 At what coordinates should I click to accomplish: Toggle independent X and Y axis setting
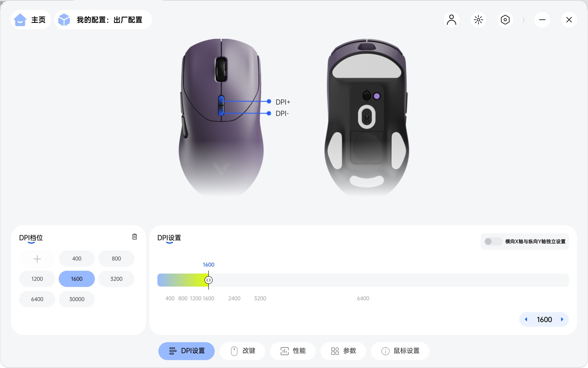pyautogui.click(x=493, y=241)
